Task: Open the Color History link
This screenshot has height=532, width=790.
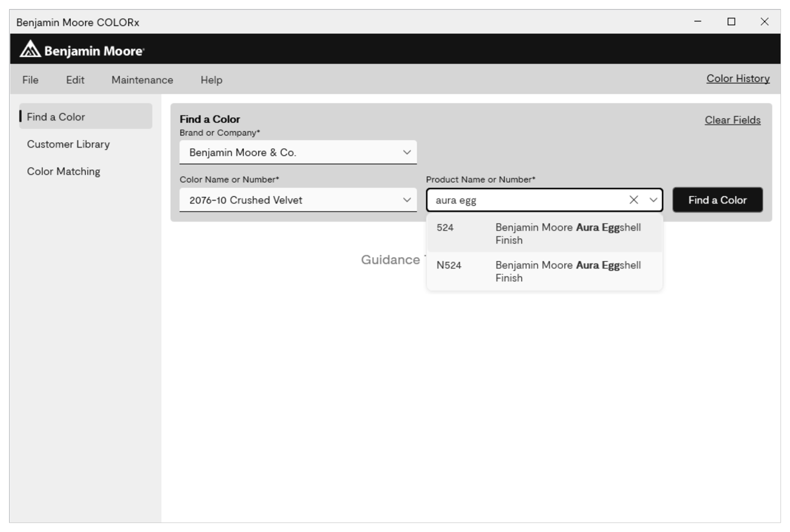Action: 738,79
